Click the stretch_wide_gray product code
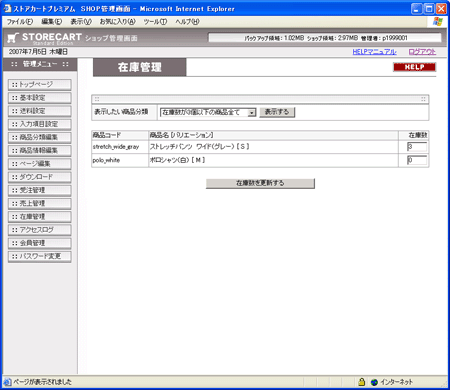This screenshot has width=450, height=390. pos(116,147)
